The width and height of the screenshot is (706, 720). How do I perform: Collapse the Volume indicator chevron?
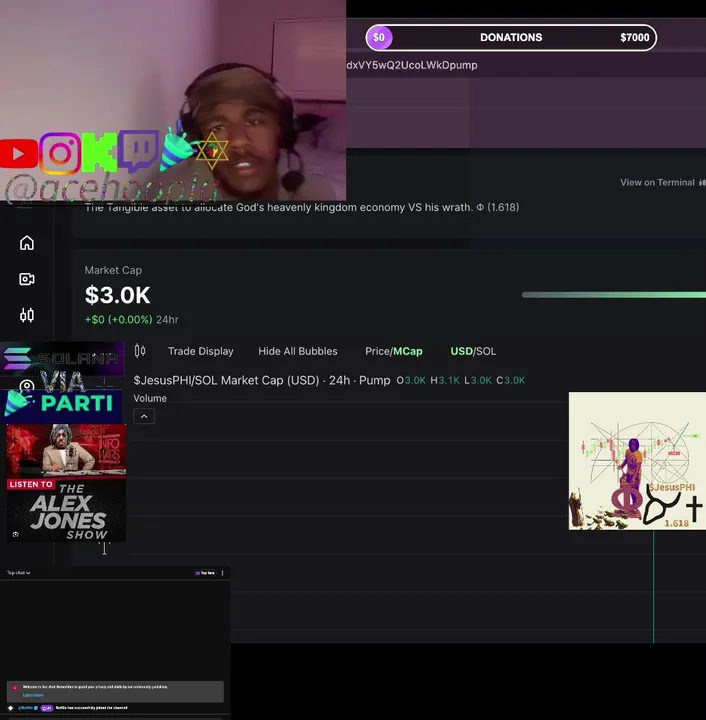144,416
